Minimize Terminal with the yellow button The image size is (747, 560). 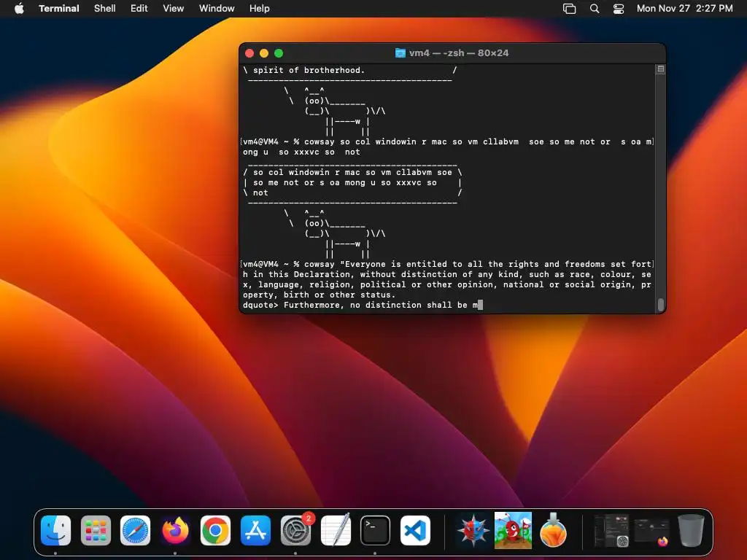[x=264, y=53]
